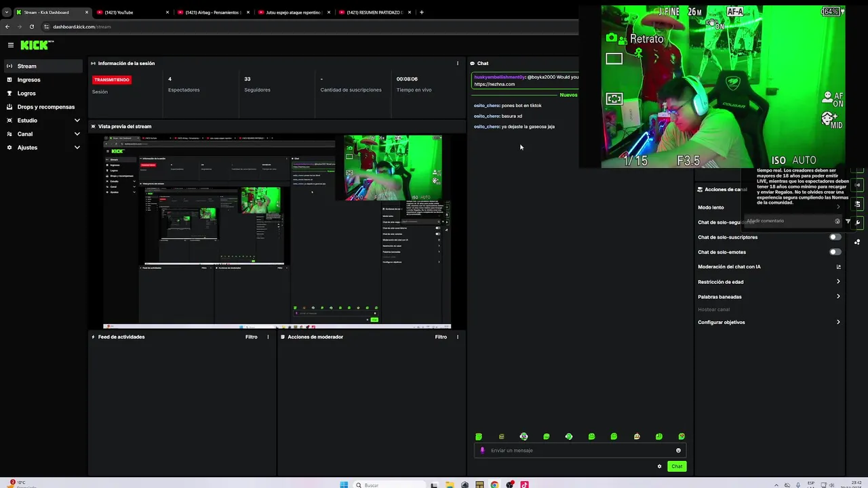Open moderator actions options menu
Viewport: 868px width, 488px height.
pyautogui.click(x=457, y=337)
